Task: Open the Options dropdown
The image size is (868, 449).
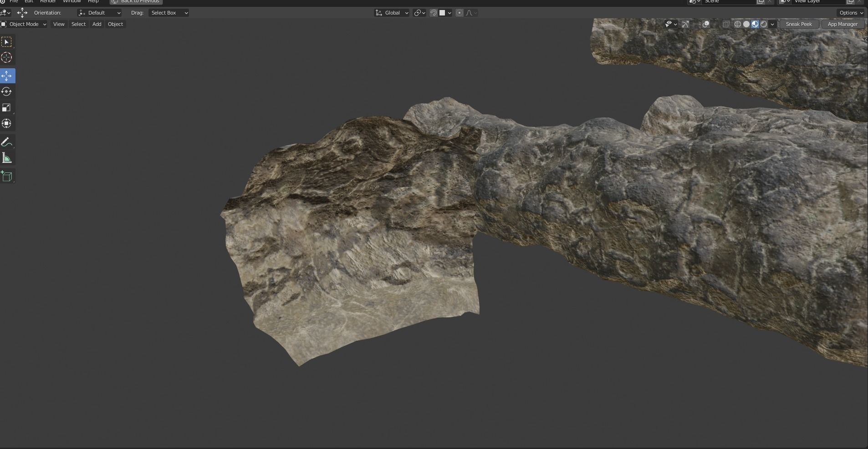Action: point(851,13)
